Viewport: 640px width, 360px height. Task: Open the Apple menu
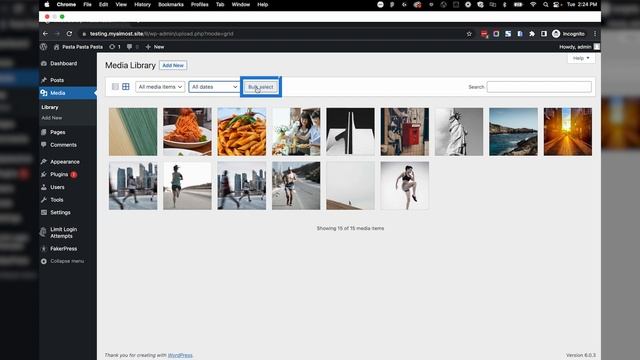tap(47, 4)
